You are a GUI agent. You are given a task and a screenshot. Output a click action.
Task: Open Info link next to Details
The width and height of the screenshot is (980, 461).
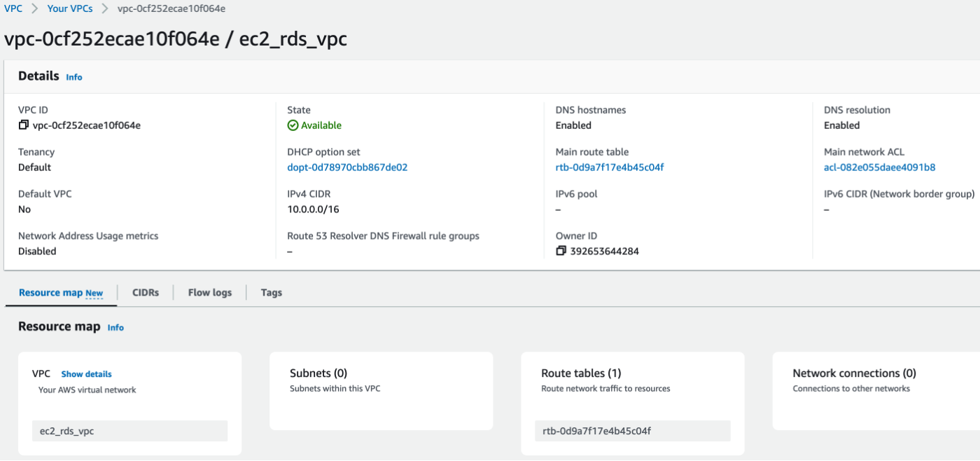point(74,77)
